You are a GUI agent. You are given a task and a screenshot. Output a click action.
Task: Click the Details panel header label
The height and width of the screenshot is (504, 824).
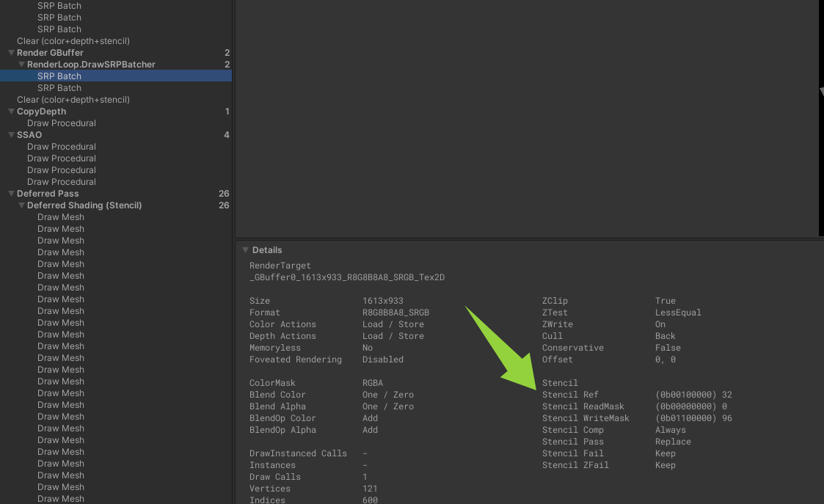[267, 250]
